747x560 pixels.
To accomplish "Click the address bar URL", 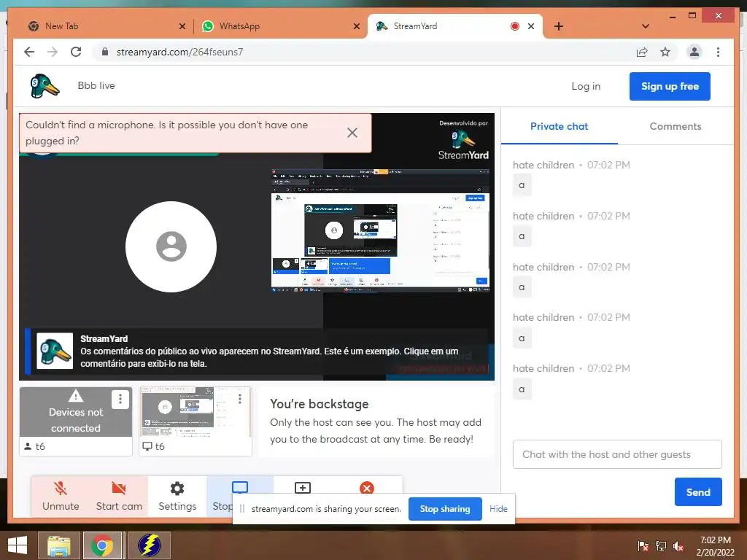I will point(179,52).
